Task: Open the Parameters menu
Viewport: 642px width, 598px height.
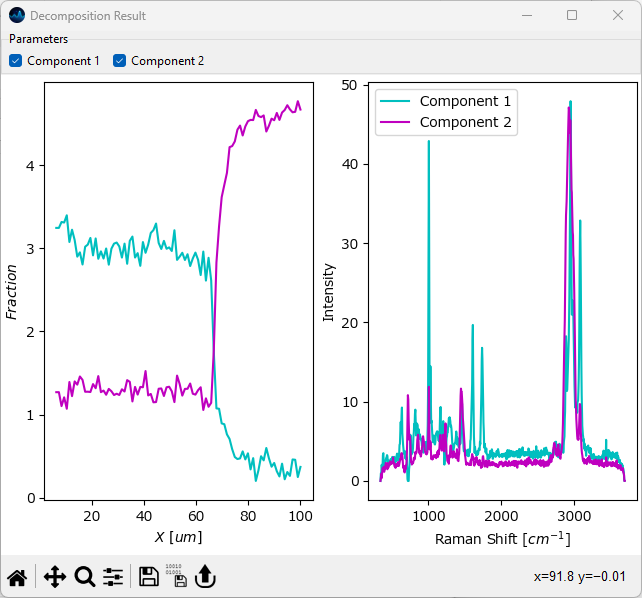Action: 39,39
